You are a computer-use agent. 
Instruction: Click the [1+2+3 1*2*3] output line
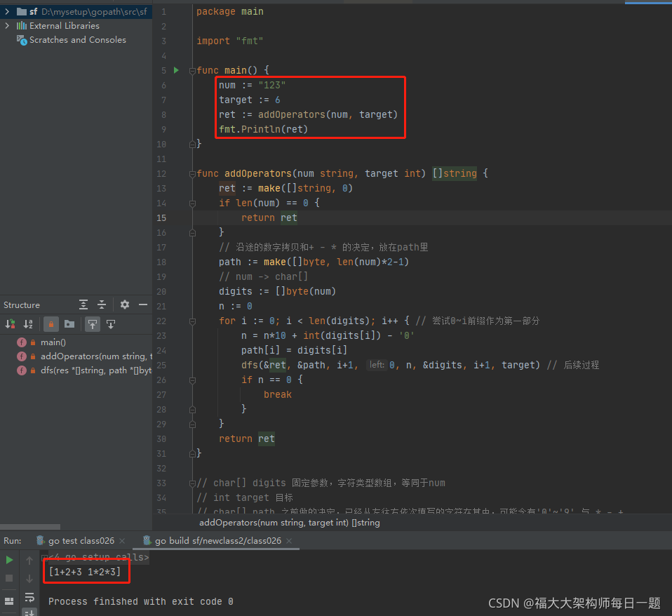pyautogui.click(x=84, y=572)
